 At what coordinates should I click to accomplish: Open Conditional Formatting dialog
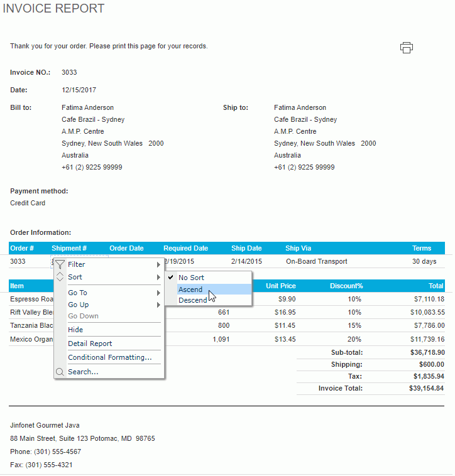[109, 357]
